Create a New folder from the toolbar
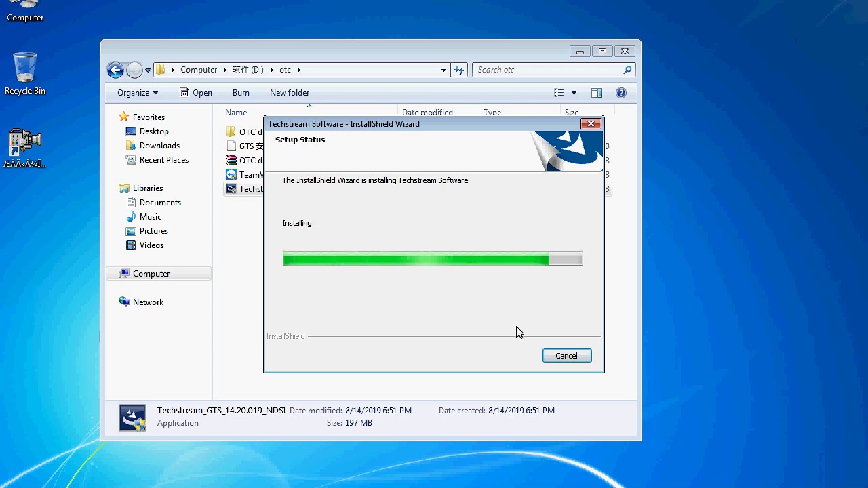 [290, 93]
